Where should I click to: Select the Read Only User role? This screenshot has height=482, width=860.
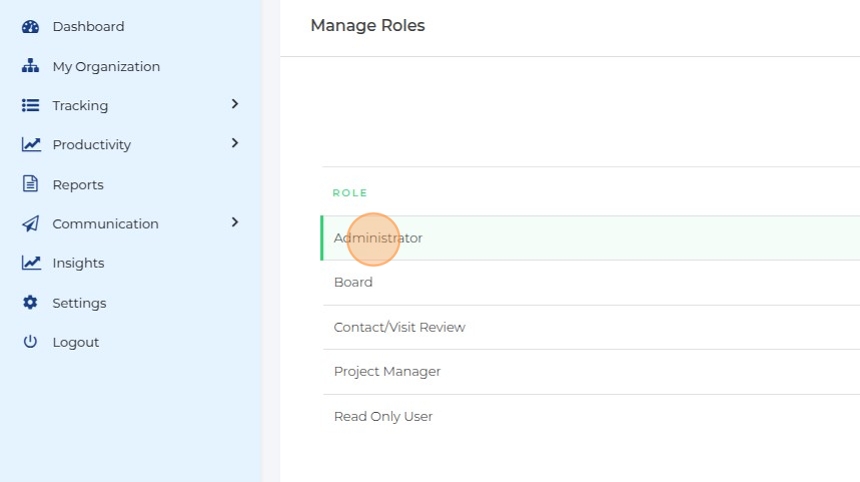pos(383,416)
